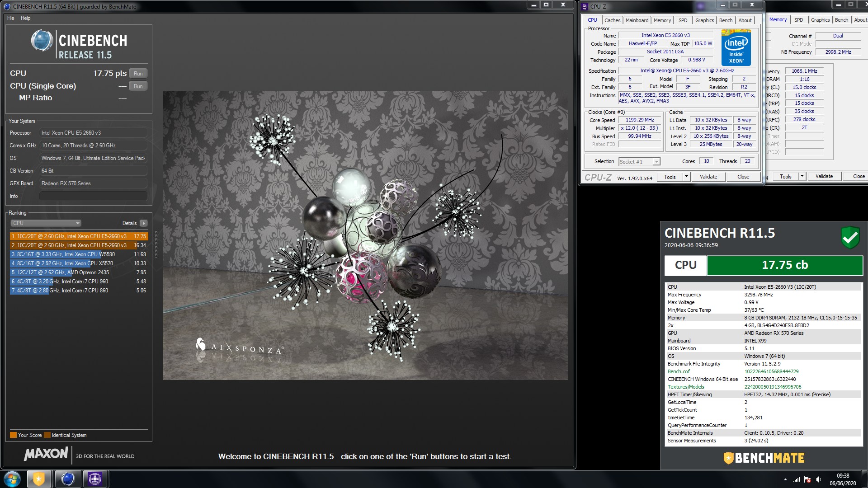Open the About tab in front CPU-Z window

(745, 20)
